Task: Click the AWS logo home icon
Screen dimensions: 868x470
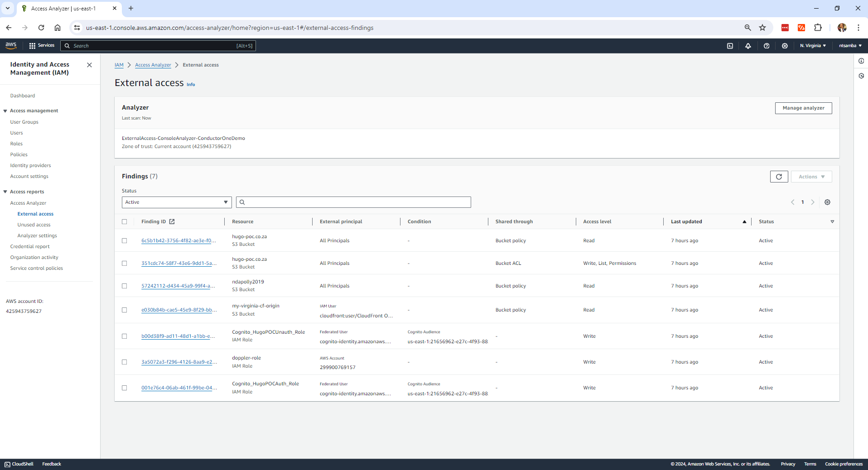Action: (11, 45)
